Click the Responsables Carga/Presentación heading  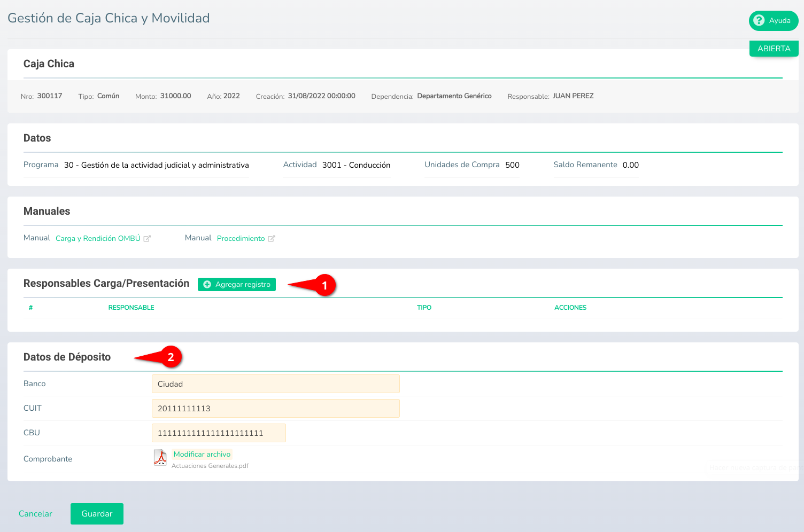click(x=106, y=284)
